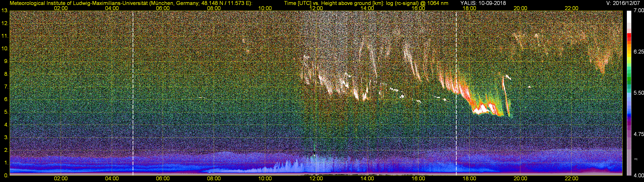This screenshot has height=182, width=644.
Task: Click the 7.00 color scale value
Action: [x=639, y=11]
